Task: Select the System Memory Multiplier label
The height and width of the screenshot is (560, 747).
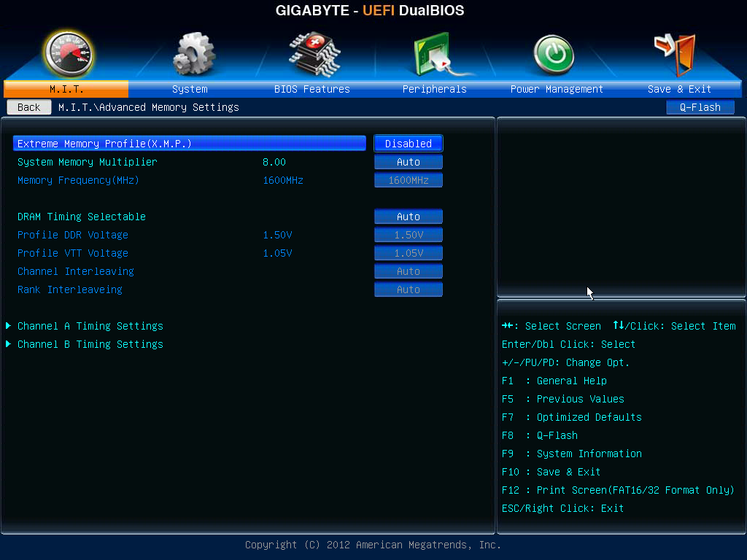Action: [88, 162]
